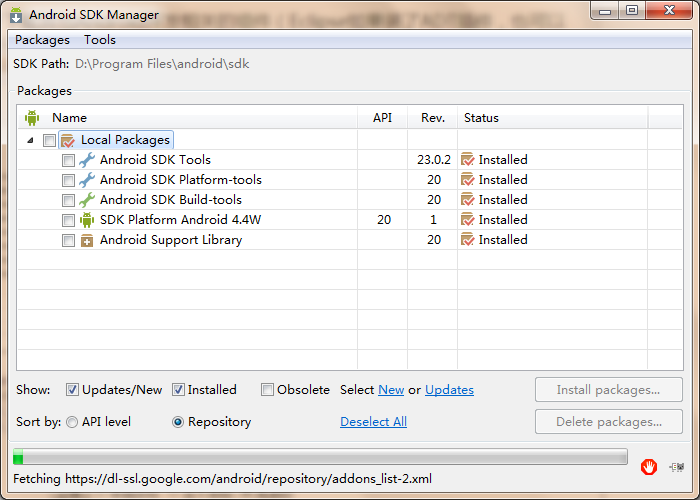Open the log window icon at bottom right
The image size is (700, 500).
point(677,467)
